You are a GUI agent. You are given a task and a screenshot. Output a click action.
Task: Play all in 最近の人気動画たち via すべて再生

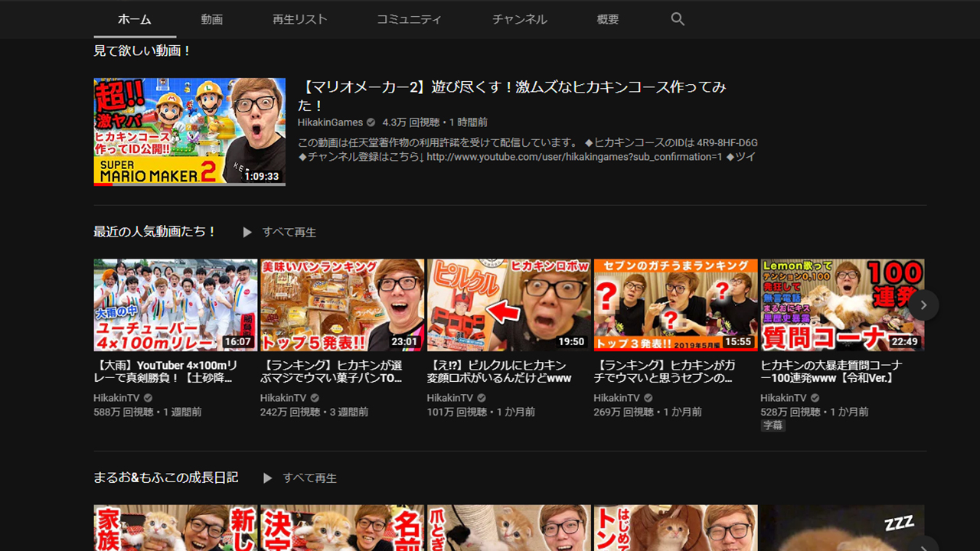point(289,232)
